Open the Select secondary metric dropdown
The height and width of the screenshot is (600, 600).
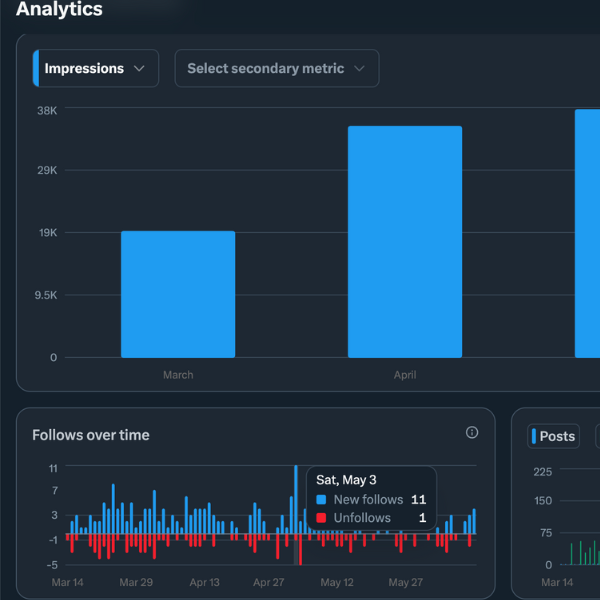tap(277, 68)
